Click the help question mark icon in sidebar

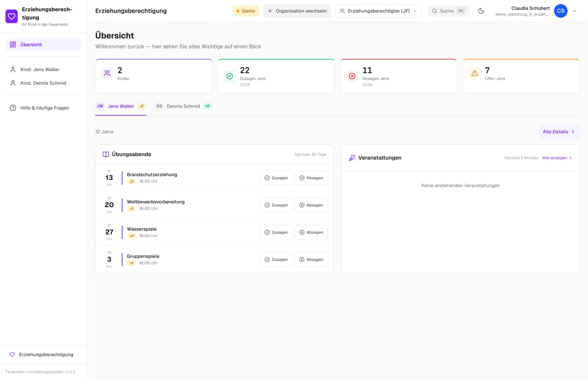tap(13, 108)
